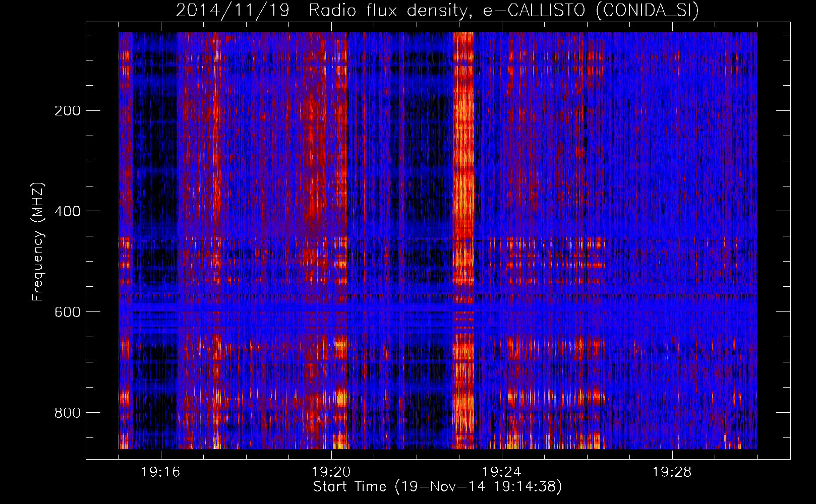Click the 600 frequency tick label
This screenshot has width=816, height=504.
click(x=68, y=312)
